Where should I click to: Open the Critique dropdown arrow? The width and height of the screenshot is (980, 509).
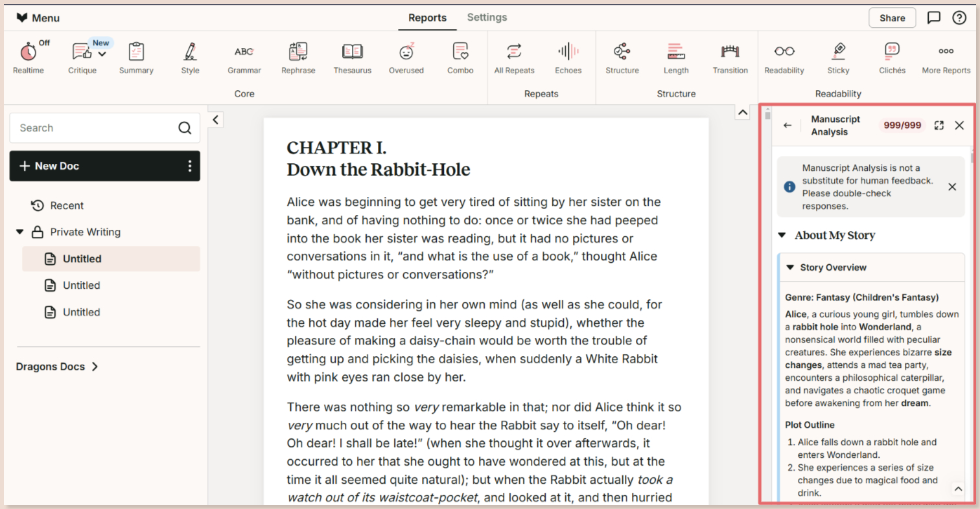click(x=102, y=54)
